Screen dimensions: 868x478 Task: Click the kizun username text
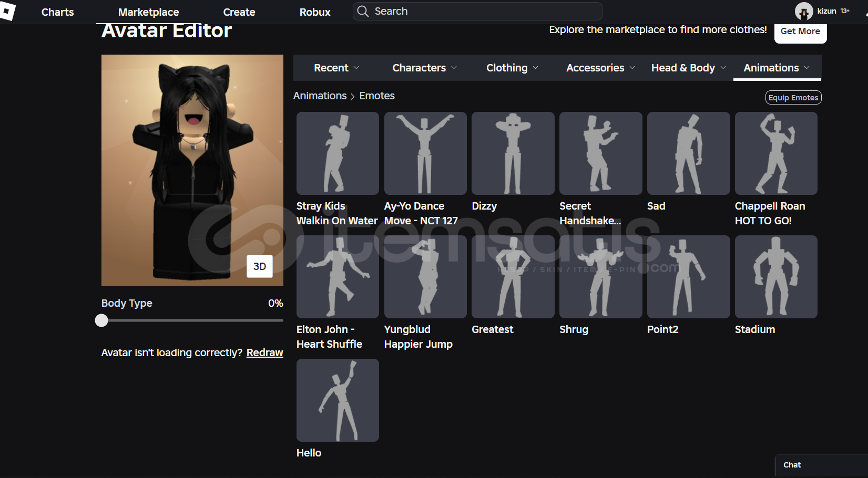[826, 11]
